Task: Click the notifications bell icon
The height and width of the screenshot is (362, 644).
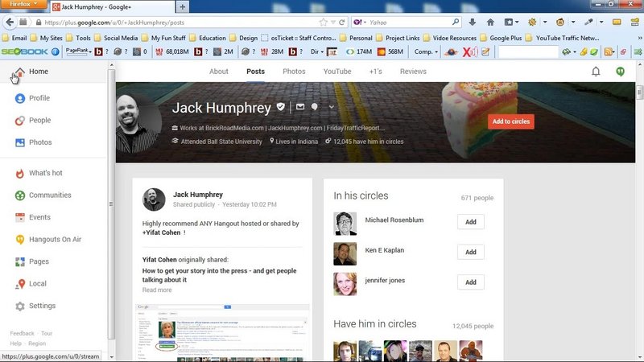Action: [x=596, y=72]
